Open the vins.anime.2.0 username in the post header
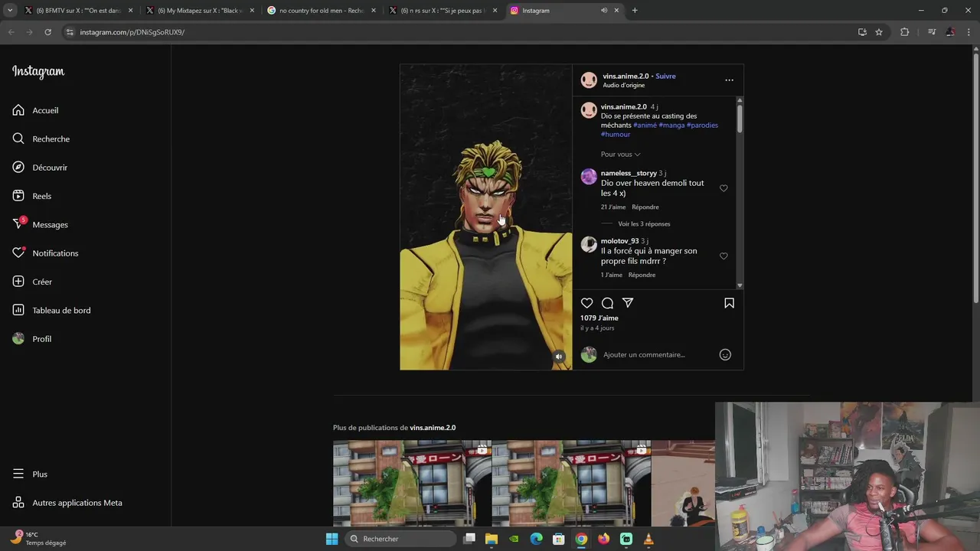Screen dimensions: 980x551 (x=626, y=77)
